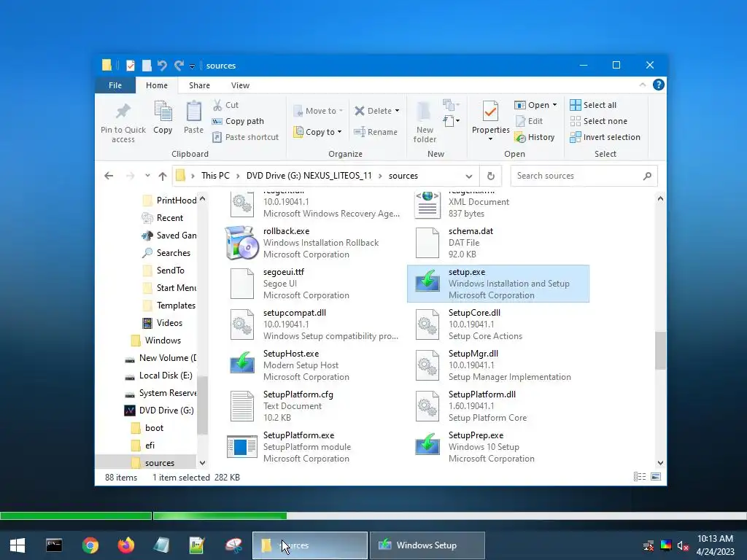747x560 pixels.
Task: Click the Rename ribbon button
Action: coord(376,132)
